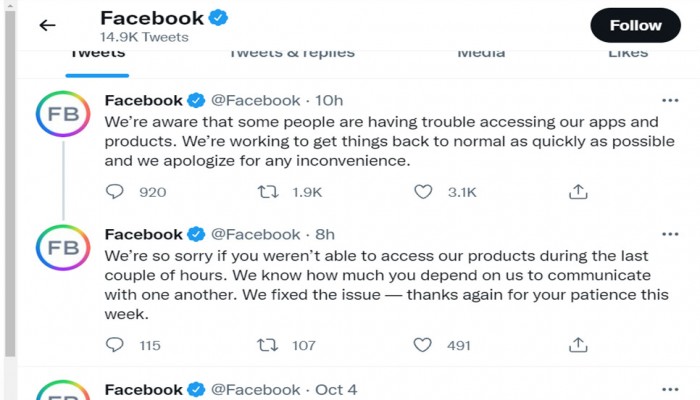This screenshot has width=700, height=400.
Task: Like the tweet with 3.1K likes
Action: 423,192
